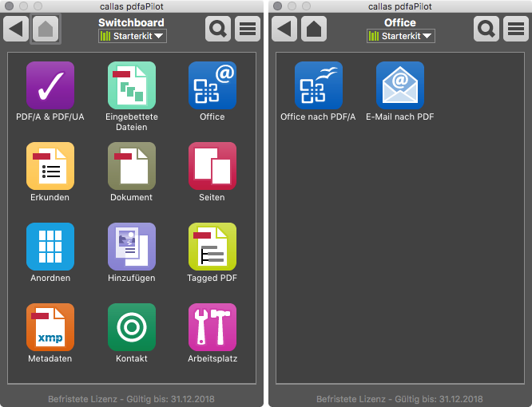Open the Metadaten xmp icon
Viewport: 532px width, 407px height.
pos(50,327)
